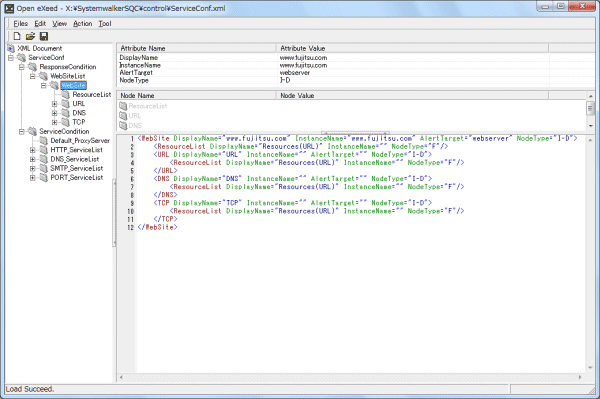The height and width of the screenshot is (399, 600).
Task: Click the ServiceConf node icon in tree
Action: (22, 58)
